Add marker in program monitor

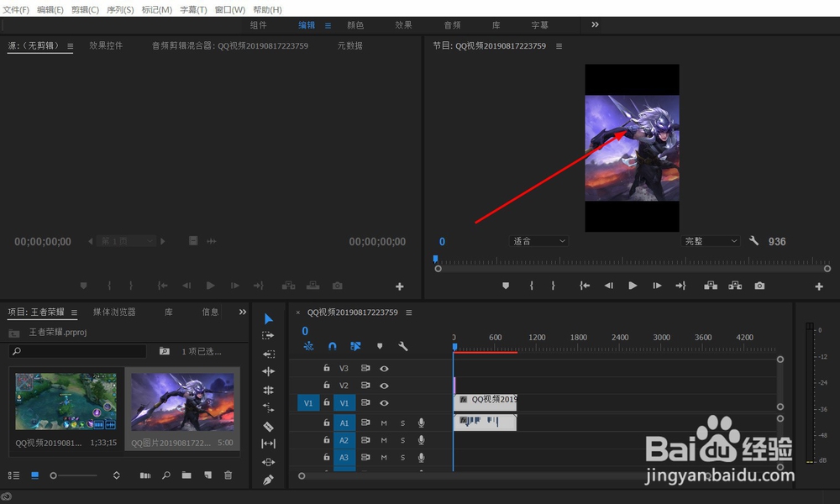click(506, 286)
